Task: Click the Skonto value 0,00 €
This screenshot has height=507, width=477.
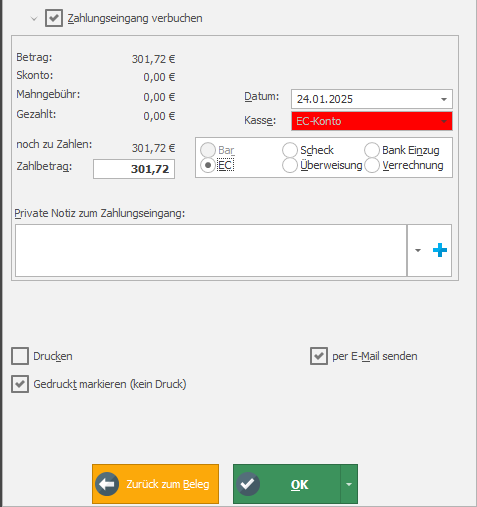Action: [x=159, y=77]
